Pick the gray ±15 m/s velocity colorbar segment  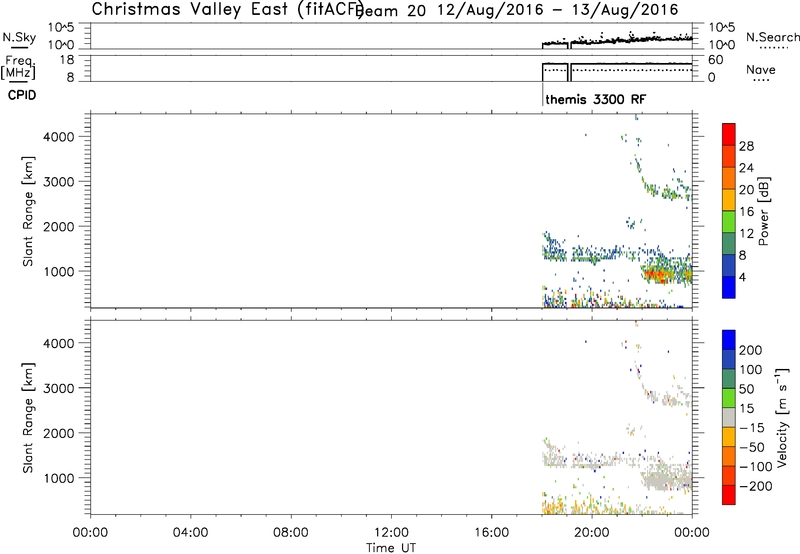point(729,417)
